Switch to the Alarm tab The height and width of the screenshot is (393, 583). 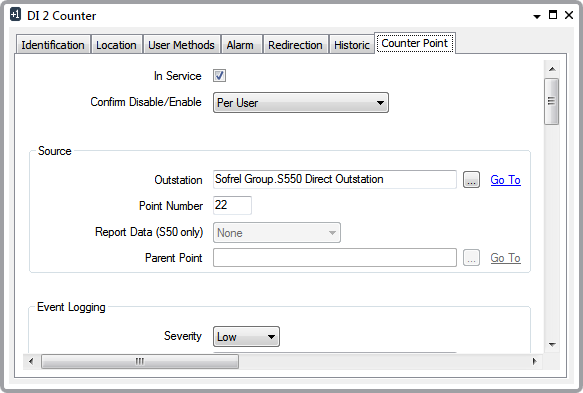click(x=240, y=45)
